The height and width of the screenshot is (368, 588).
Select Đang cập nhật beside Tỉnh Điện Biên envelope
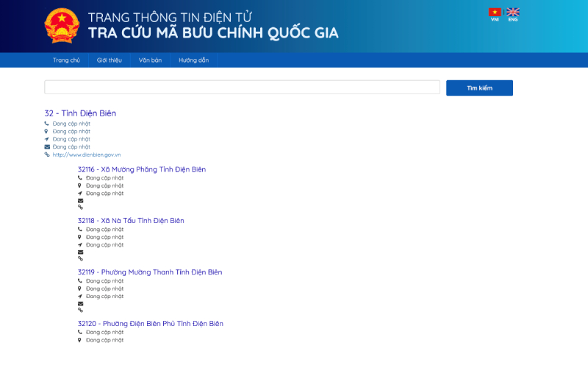click(71, 146)
